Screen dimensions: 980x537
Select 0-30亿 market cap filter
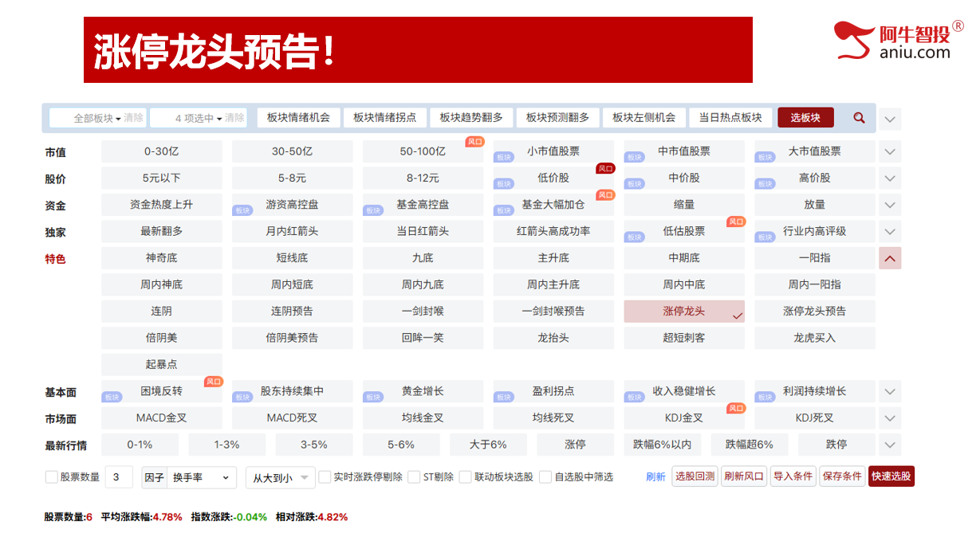tap(162, 151)
